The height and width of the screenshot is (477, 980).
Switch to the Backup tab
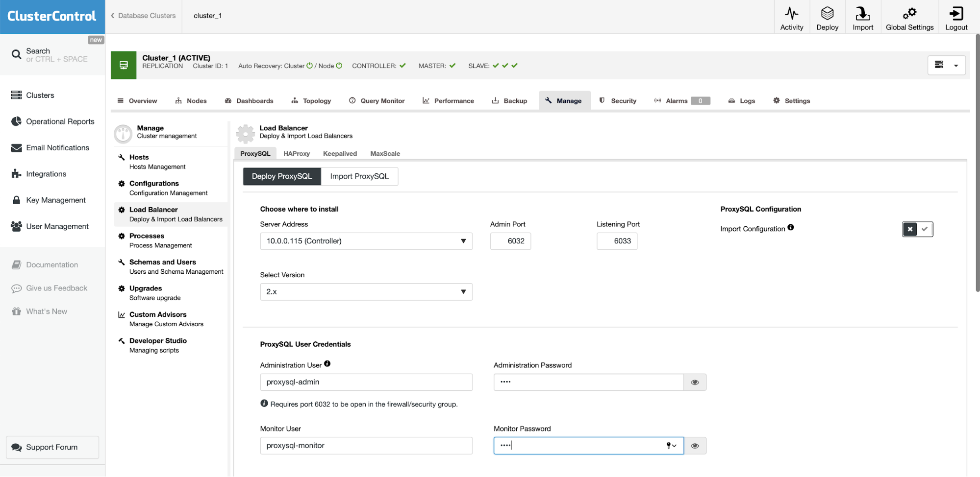pos(509,101)
